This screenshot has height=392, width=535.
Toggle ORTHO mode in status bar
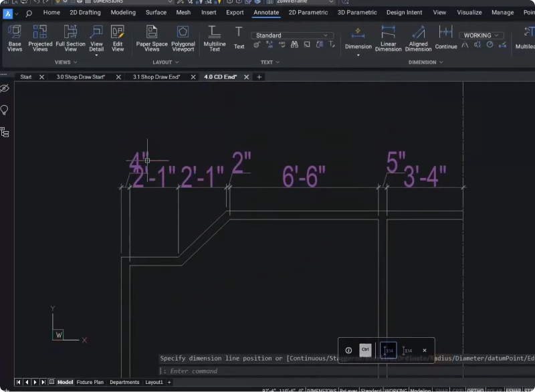point(475,390)
